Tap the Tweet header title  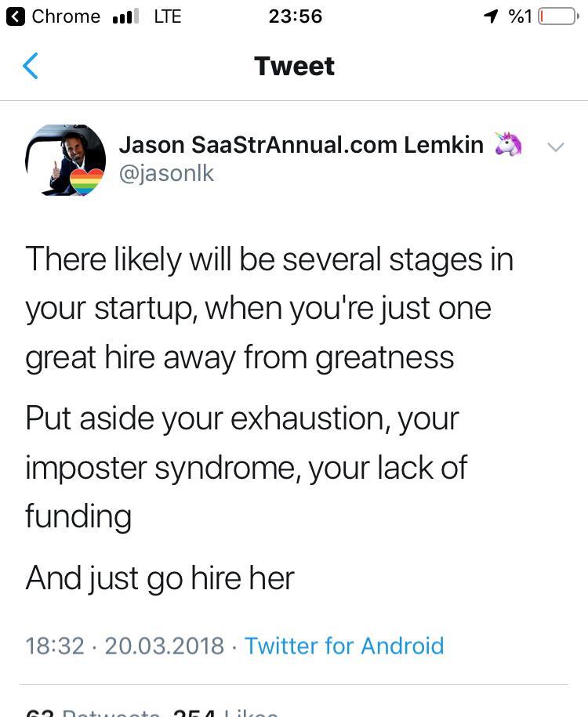(x=294, y=66)
